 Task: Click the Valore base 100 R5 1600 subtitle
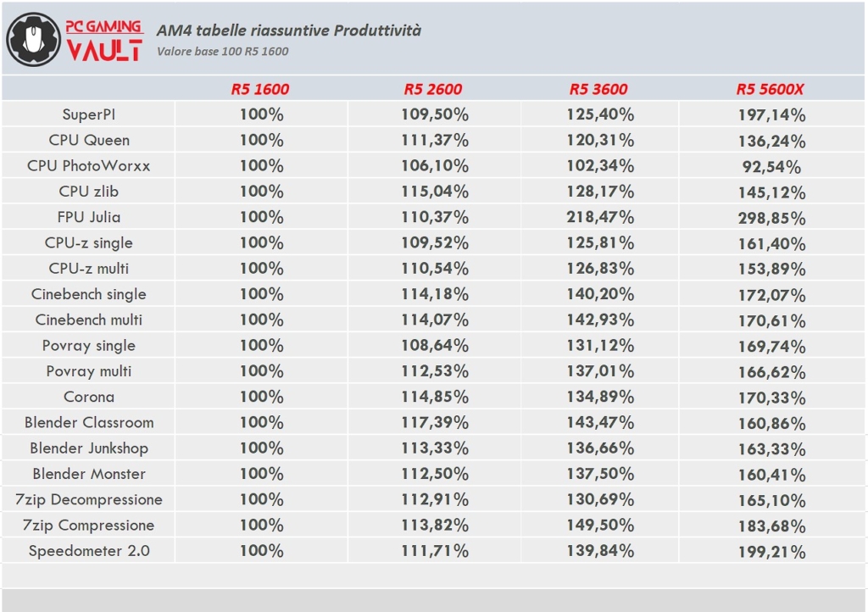pos(223,52)
